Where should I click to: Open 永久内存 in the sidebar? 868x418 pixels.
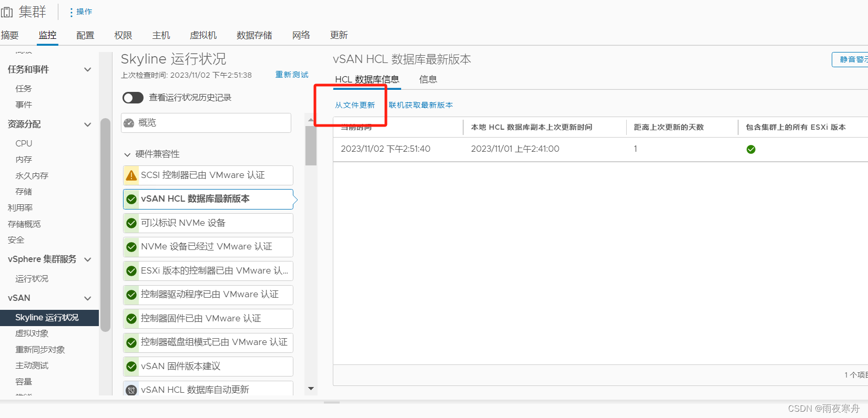point(32,176)
